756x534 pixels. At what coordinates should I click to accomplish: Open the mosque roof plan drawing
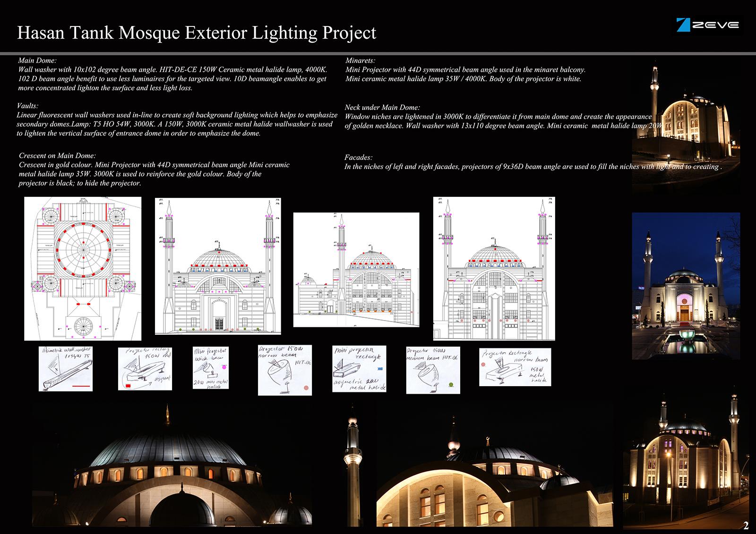[x=83, y=269]
